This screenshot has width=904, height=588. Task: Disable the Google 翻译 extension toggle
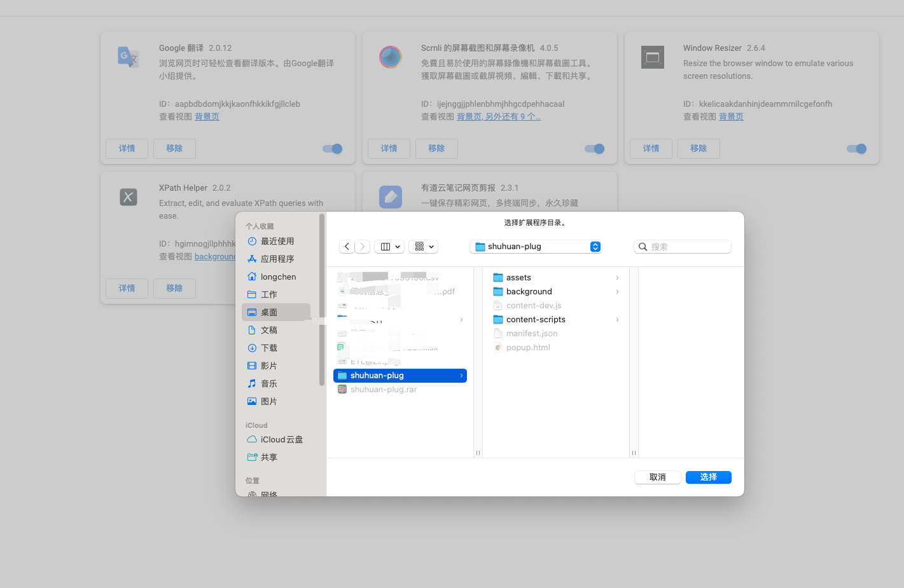click(333, 149)
